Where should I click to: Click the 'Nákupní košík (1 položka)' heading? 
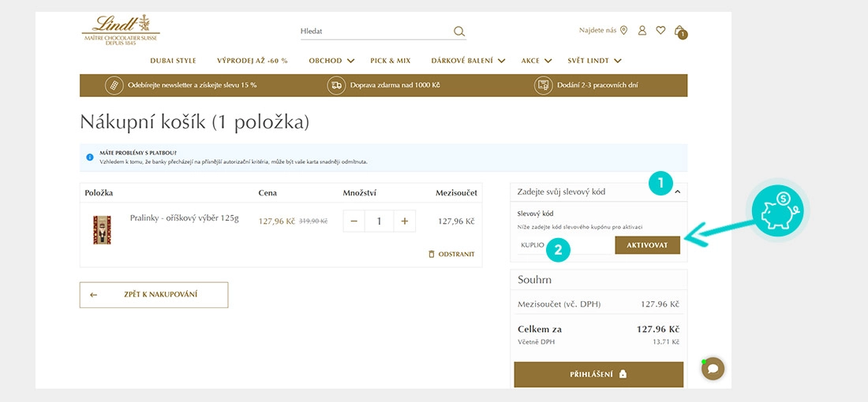tap(194, 122)
